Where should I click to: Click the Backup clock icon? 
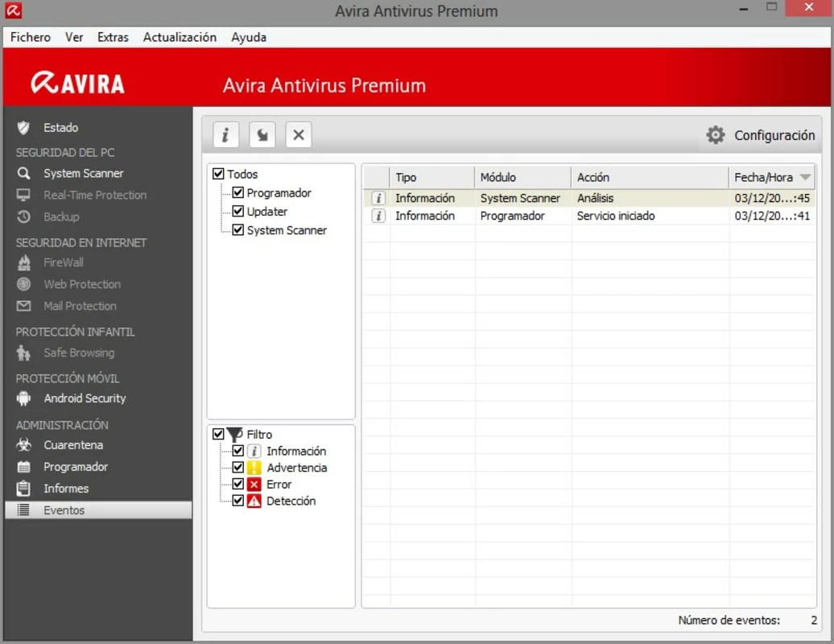click(23, 217)
